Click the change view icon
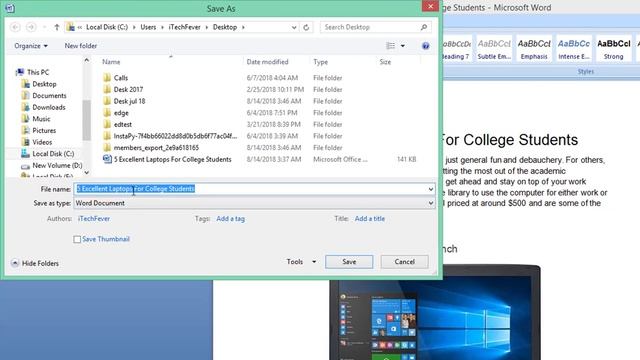The height and width of the screenshot is (360, 640). click(391, 46)
